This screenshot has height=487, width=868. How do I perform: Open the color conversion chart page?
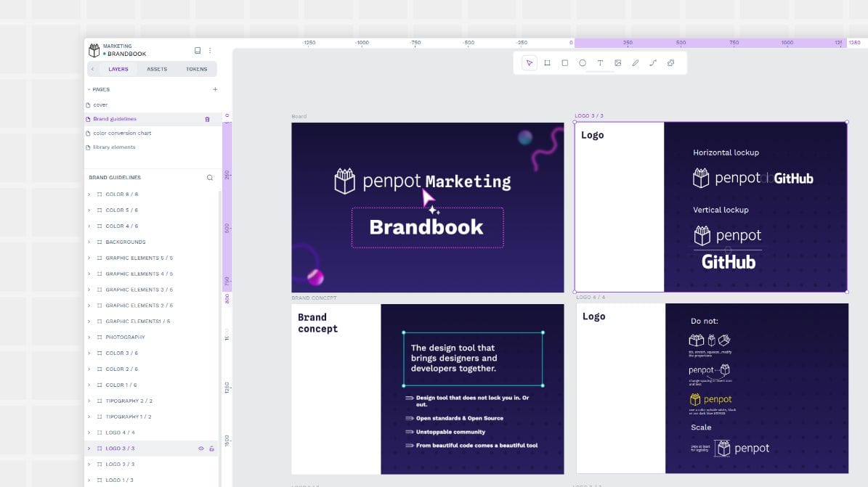click(x=122, y=133)
